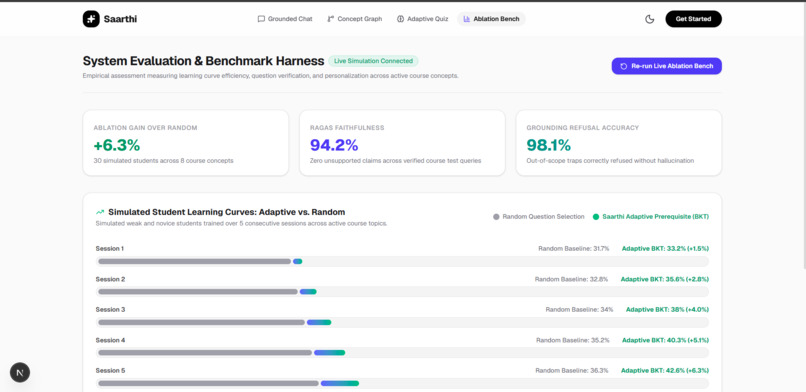
Task: Click the Session 5 progress bar
Action: pos(402,383)
